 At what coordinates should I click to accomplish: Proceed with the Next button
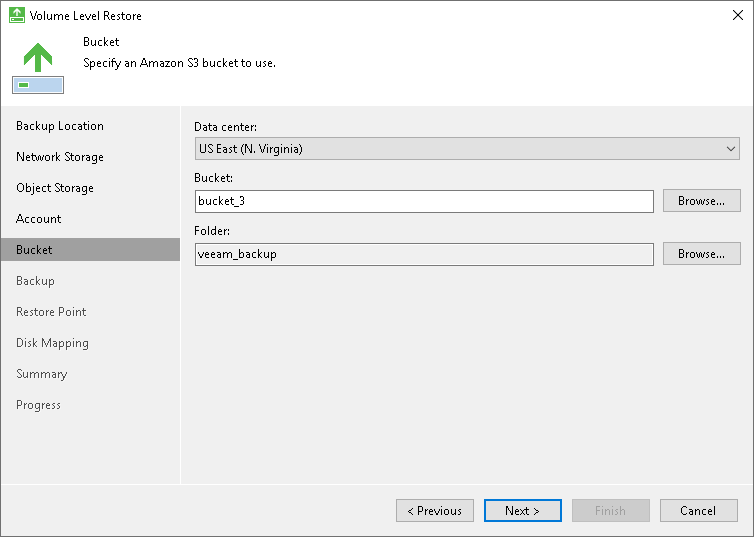coord(523,511)
